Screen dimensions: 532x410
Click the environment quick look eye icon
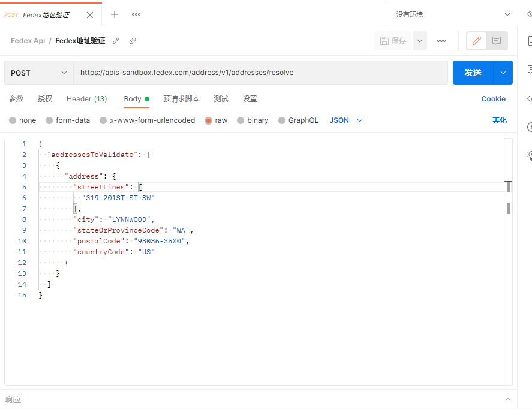pos(529,14)
